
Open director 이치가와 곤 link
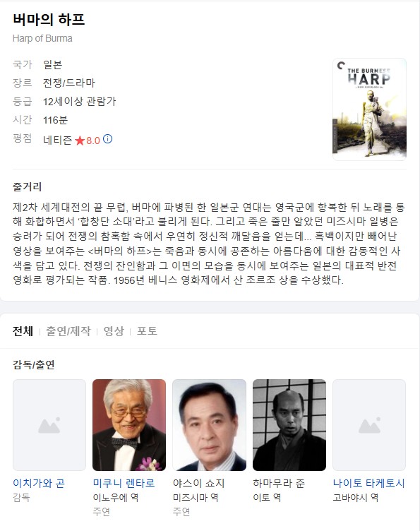point(39,483)
